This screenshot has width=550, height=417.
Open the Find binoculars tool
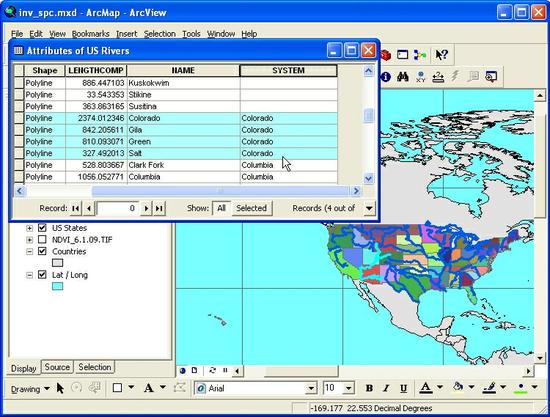tap(403, 76)
